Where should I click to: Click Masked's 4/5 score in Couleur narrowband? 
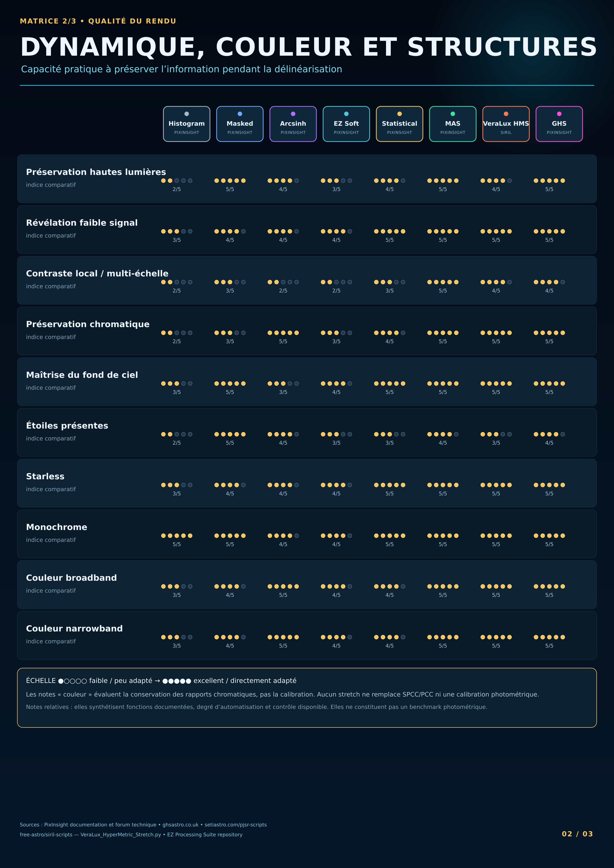tap(230, 646)
